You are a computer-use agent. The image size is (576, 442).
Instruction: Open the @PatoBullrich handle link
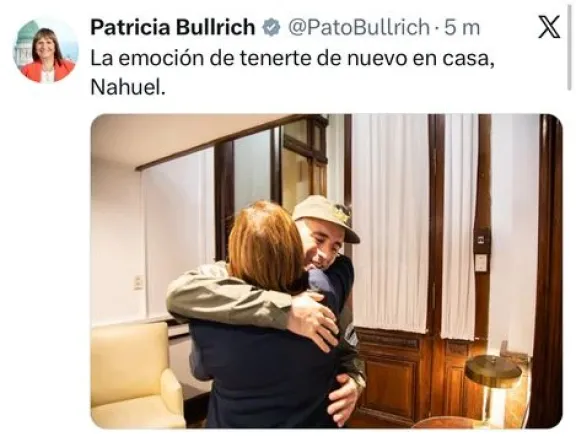pyautogui.click(x=359, y=28)
